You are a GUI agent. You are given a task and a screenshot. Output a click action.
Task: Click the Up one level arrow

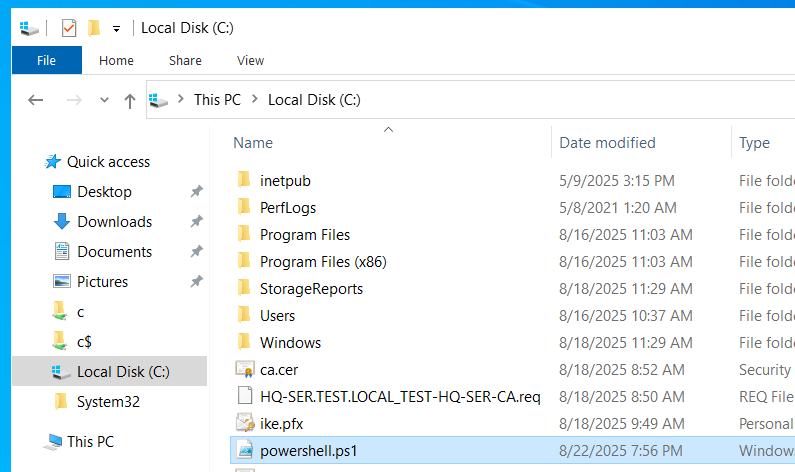[130, 101]
